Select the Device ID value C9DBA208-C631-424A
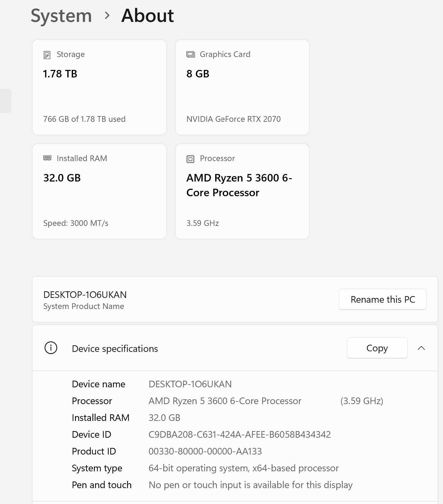The image size is (443, 504). 240,434
